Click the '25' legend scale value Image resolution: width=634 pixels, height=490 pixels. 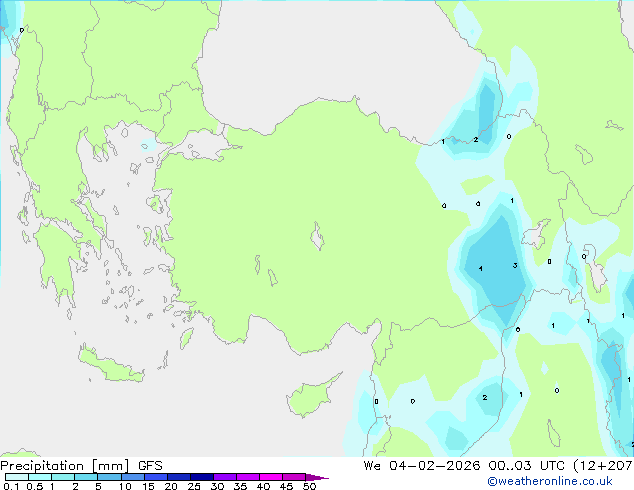[194, 486]
